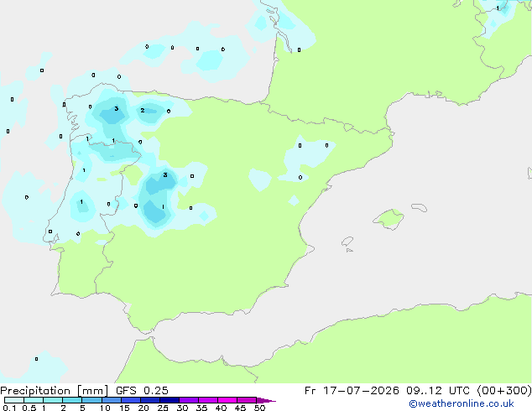Pick the magenta legend swatch between 40 and 45

pos(227,400)
